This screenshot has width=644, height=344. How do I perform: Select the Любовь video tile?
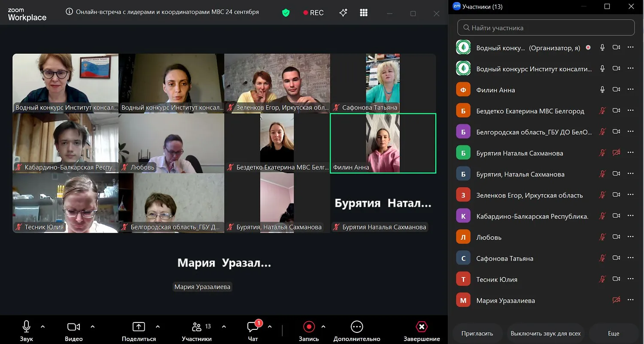(x=171, y=143)
